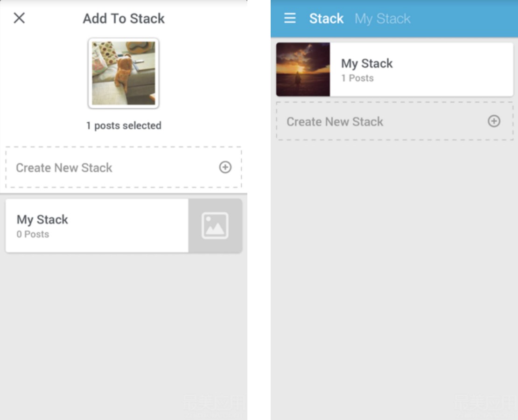Switch to the Stack tab in header

[326, 19]
